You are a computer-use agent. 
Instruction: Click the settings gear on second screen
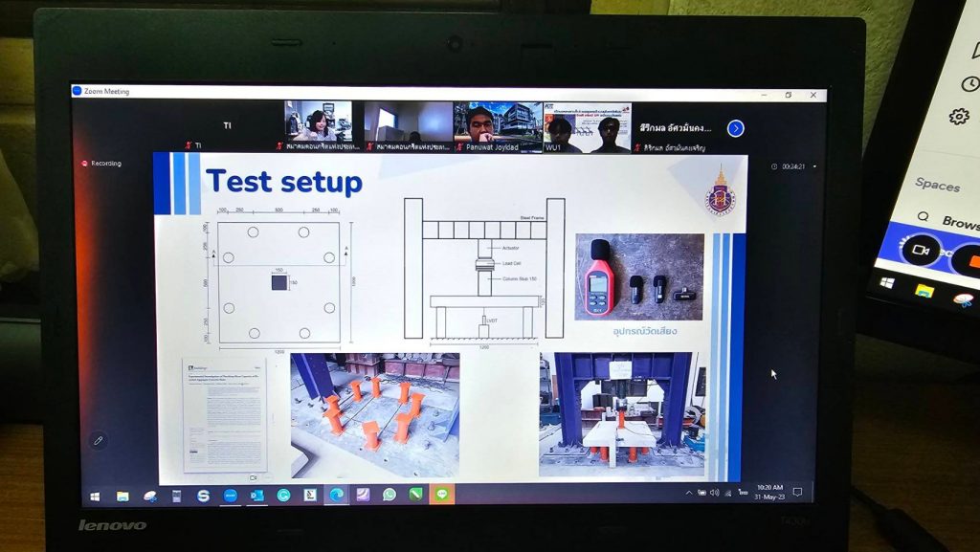[958, 117]
